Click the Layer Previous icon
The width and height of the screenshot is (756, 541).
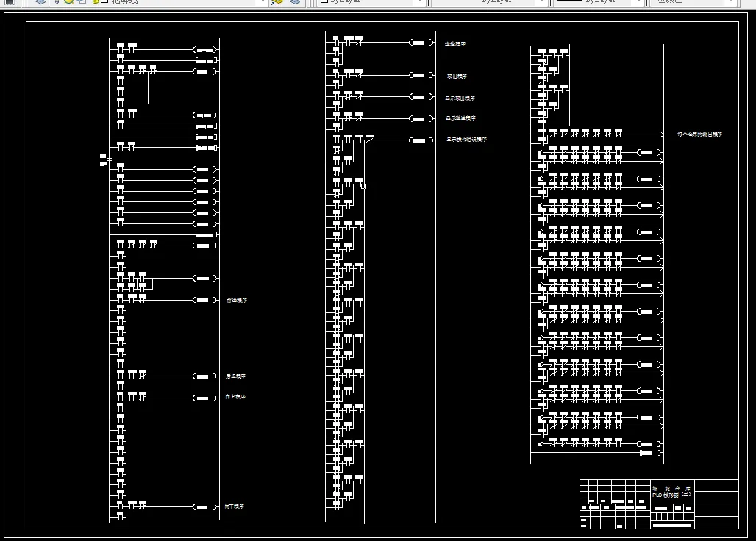pos(295,1)
